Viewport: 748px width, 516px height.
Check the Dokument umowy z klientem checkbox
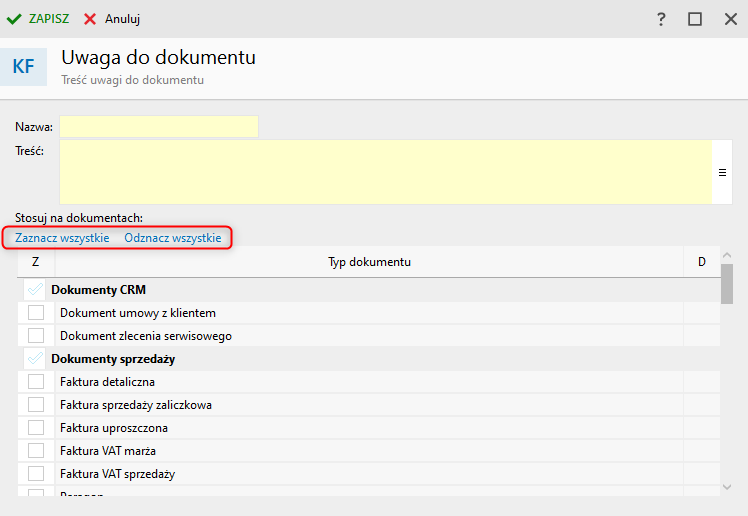[x=36, y=313]
